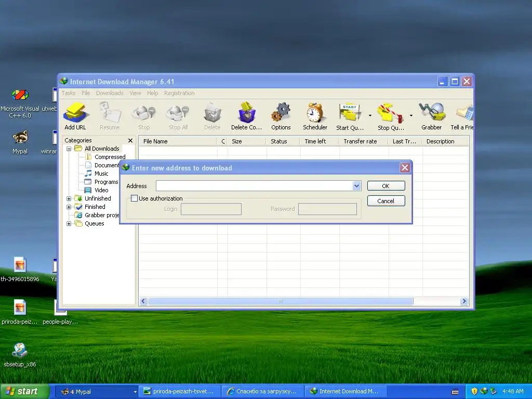Open the Mypal desktop icon
This screenshot has height=399, width=532.
[20, 142]
